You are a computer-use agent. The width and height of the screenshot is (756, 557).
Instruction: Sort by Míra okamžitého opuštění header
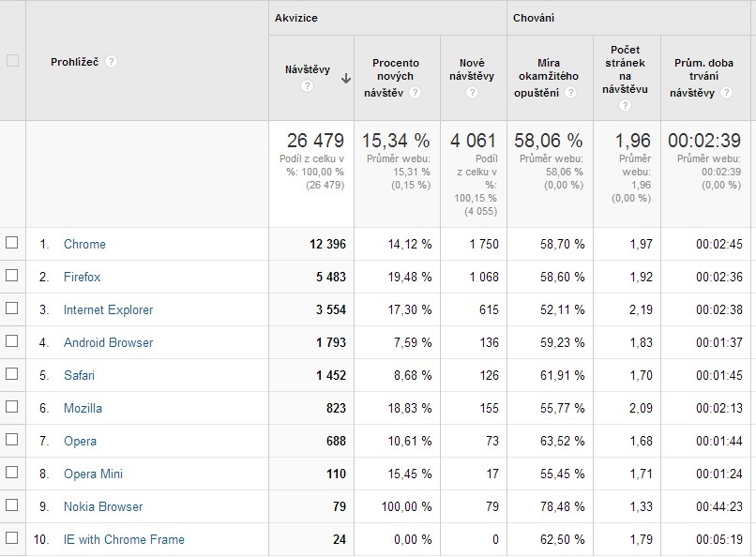pos(549,77)
